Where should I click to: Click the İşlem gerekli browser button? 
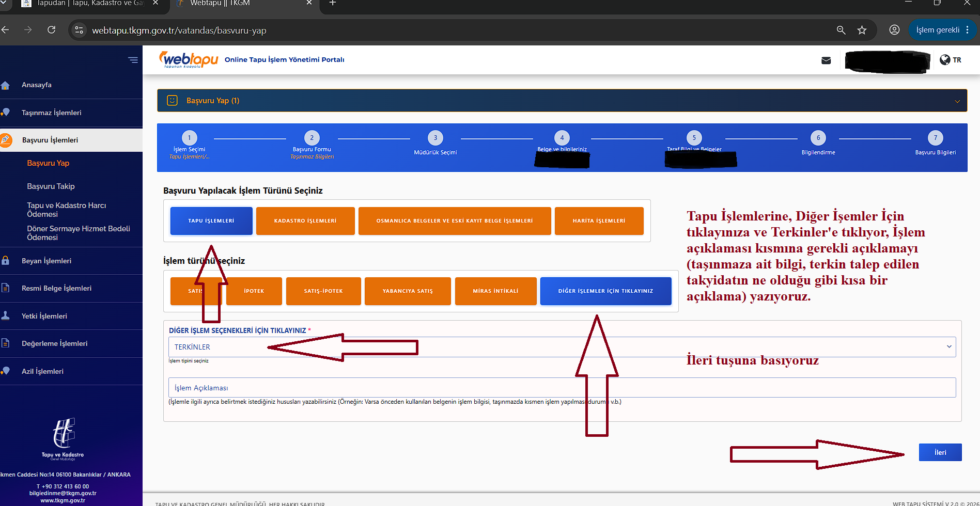[943, 30]
